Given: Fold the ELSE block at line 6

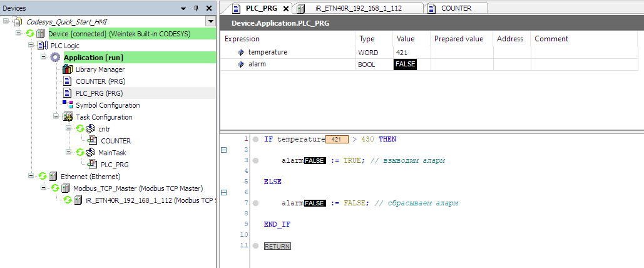Looking at the screenshot, I should coord(224,193).
